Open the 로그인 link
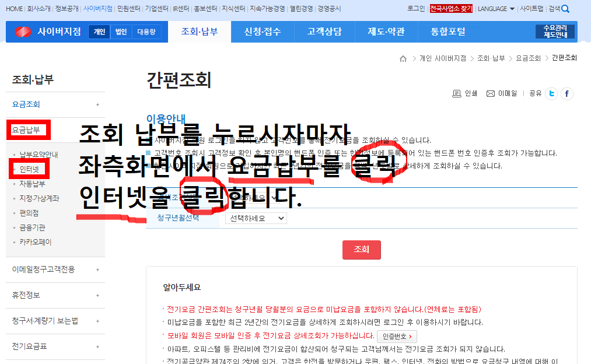The width and height of the screenshot is (591, 364). coord(414,8)
